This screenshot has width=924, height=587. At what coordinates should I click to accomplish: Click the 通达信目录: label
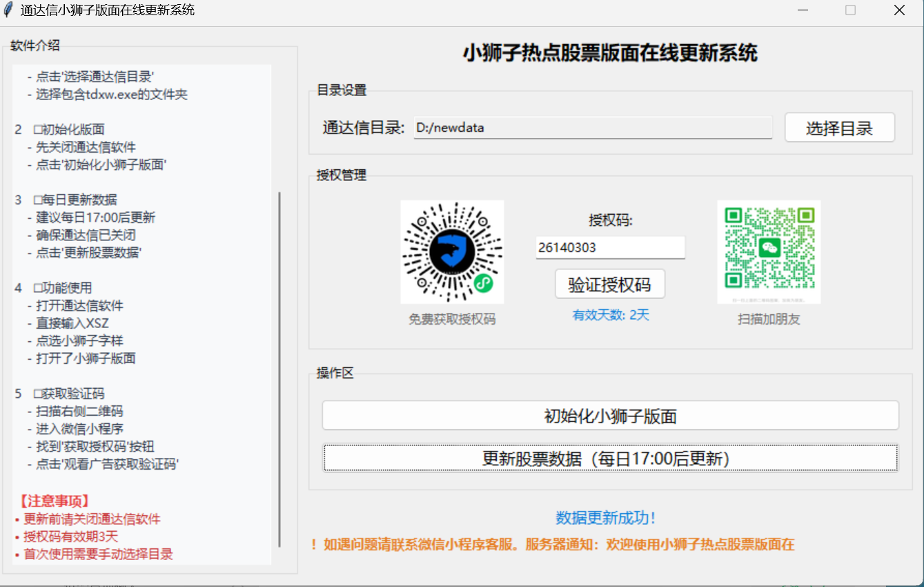tap(364, 128)
